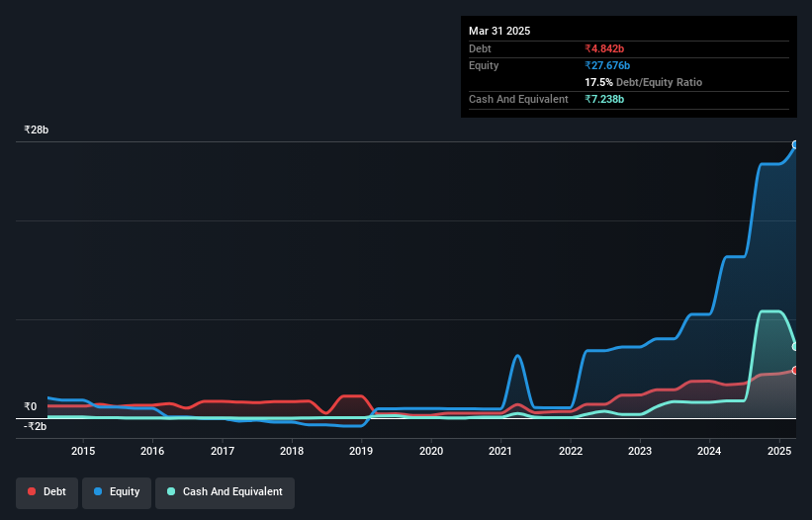Click the Mar 31 2025 tooltip date
The height and width of the screenshot is (520, 812).
pos(499,31)
